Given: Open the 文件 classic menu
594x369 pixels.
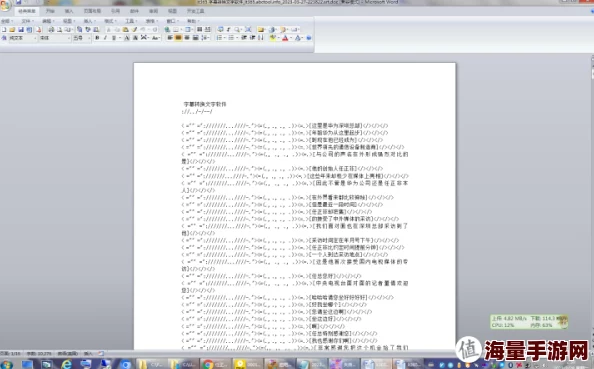Looking at the screenshot, I should pyautogui.click(x=27, y=21).
